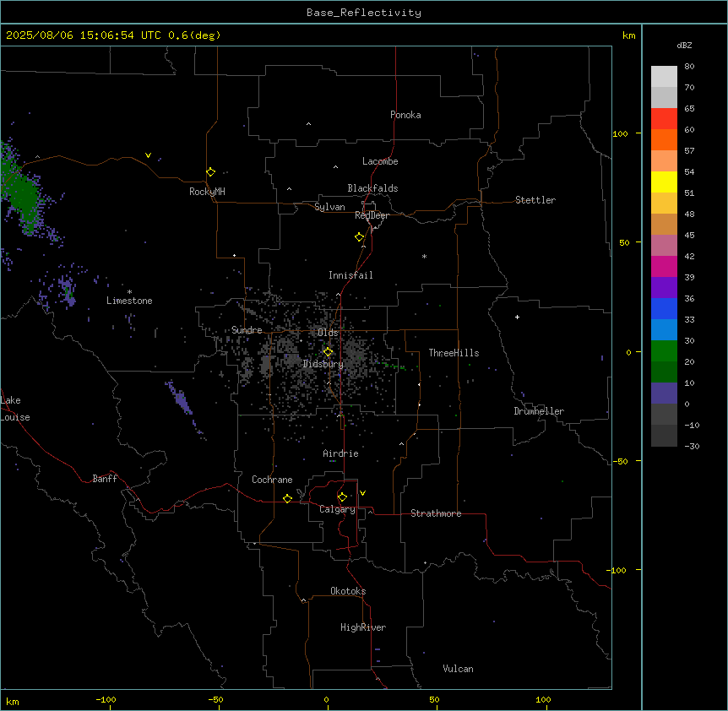The width and height of the screenshot is (728, 711).
Task: Click the Lake Louise label
Action: 15,409
